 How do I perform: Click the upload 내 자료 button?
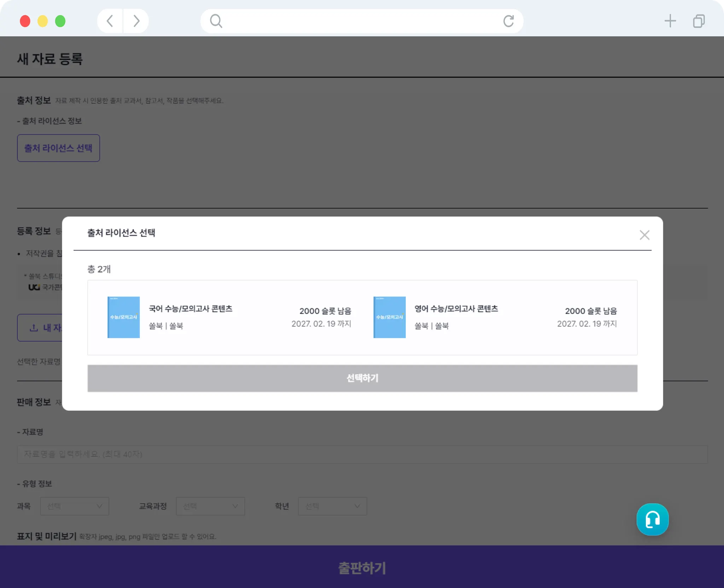(40, 328)
